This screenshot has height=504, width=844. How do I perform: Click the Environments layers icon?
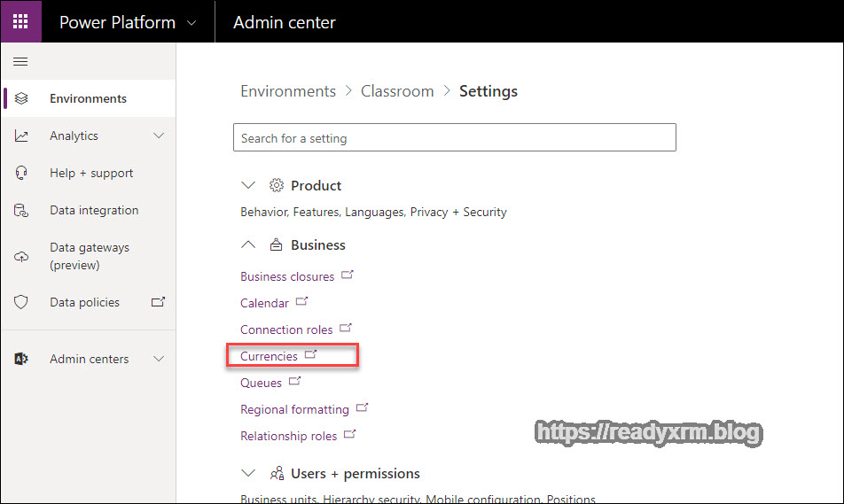click(21, 98)
